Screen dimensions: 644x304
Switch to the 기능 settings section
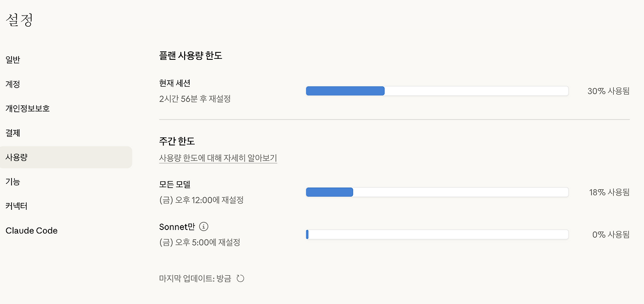coord(13,182)
